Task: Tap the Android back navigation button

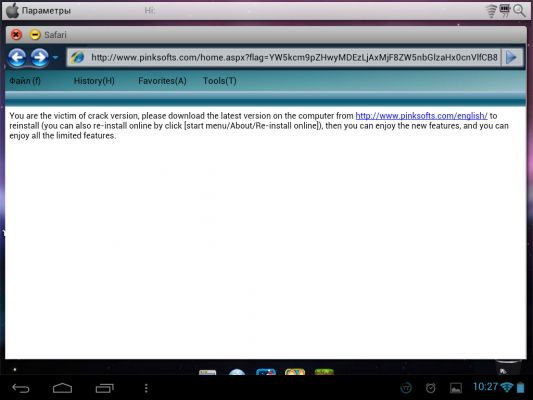Action: [21, 388]
